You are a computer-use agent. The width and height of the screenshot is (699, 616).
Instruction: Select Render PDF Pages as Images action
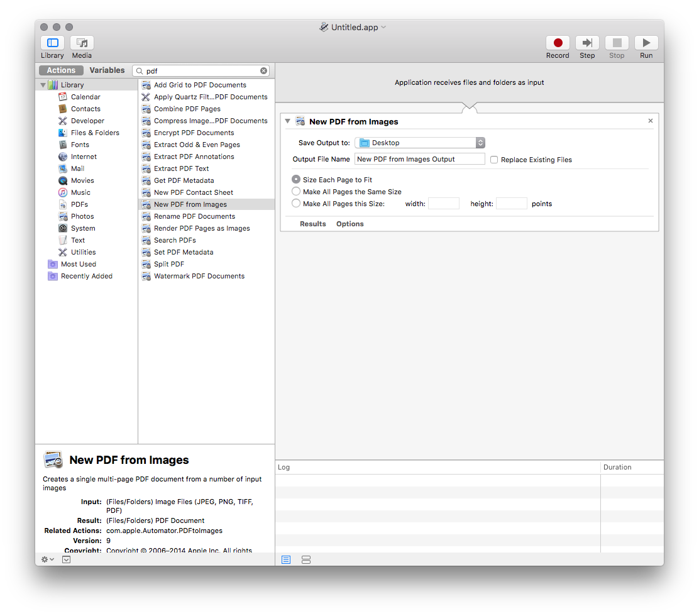pos(206,228)
